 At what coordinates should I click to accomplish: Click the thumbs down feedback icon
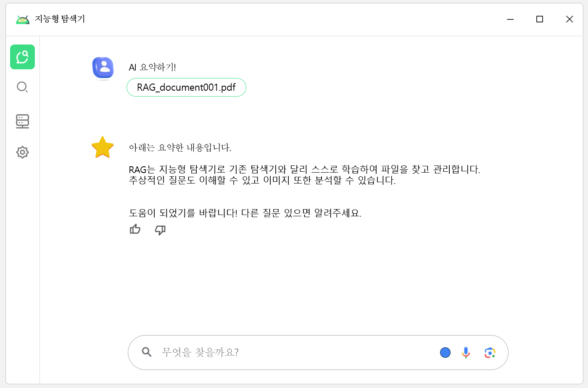pyautogui.click(x=160, y=230)
